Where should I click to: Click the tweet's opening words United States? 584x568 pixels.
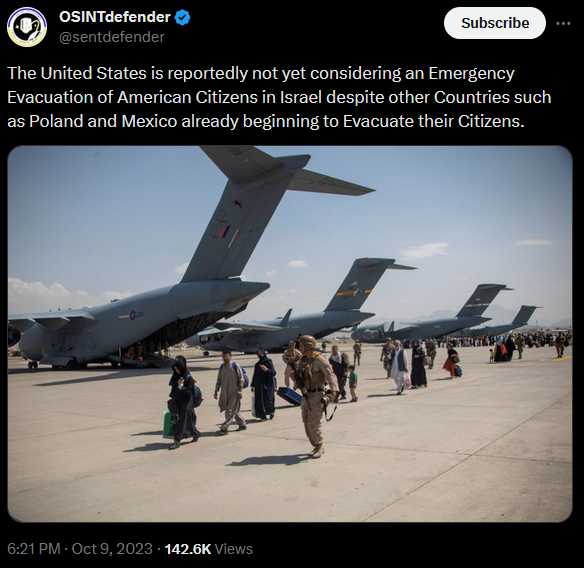(93, 73)
